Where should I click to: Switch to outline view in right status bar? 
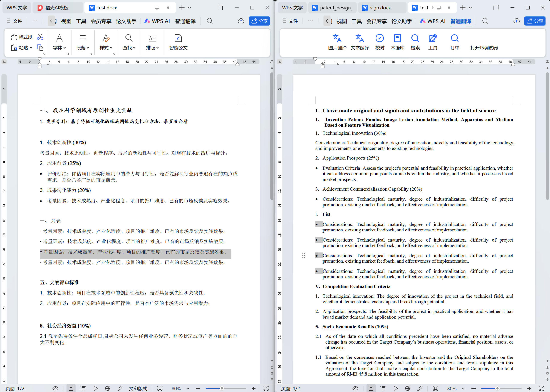[383, 388]
